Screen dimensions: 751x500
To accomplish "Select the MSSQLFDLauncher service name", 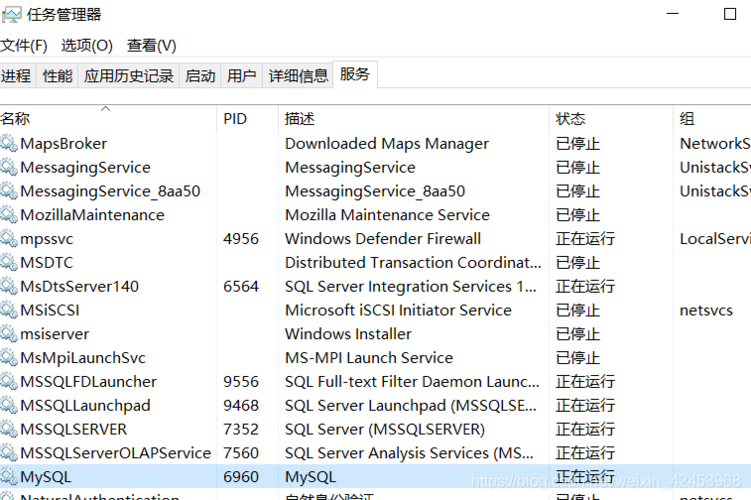I will 89,382.
